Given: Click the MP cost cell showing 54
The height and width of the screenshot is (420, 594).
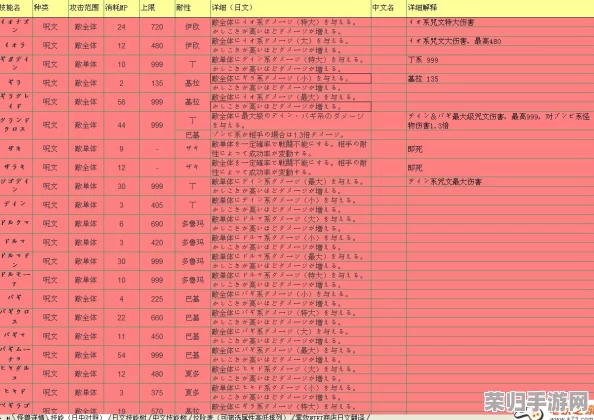Looking at the screenshot, I should 121,355.
